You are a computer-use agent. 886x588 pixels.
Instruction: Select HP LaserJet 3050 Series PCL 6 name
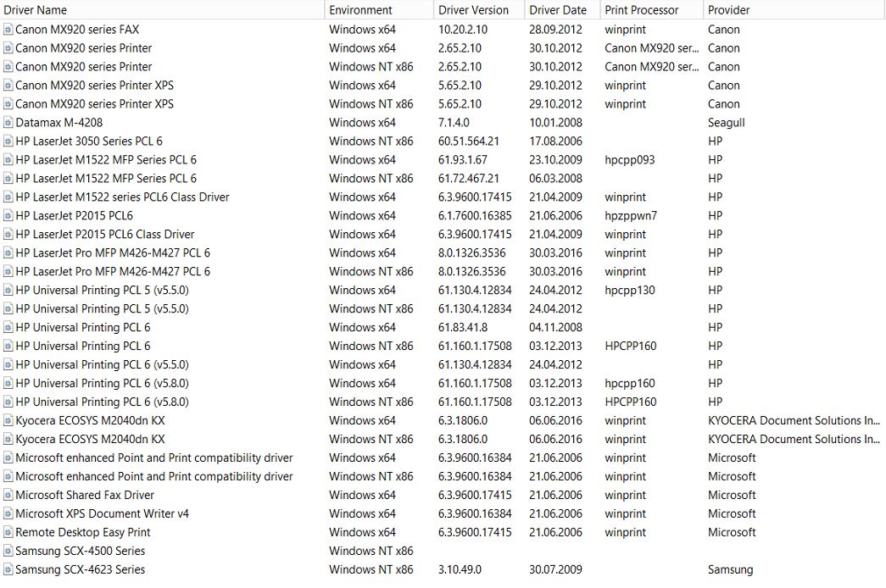click(x=89, y=141)
